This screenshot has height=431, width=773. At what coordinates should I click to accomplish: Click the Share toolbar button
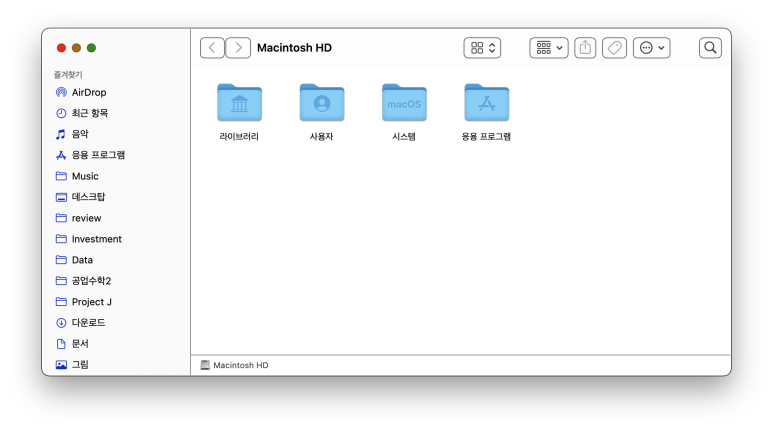(585, 48)
